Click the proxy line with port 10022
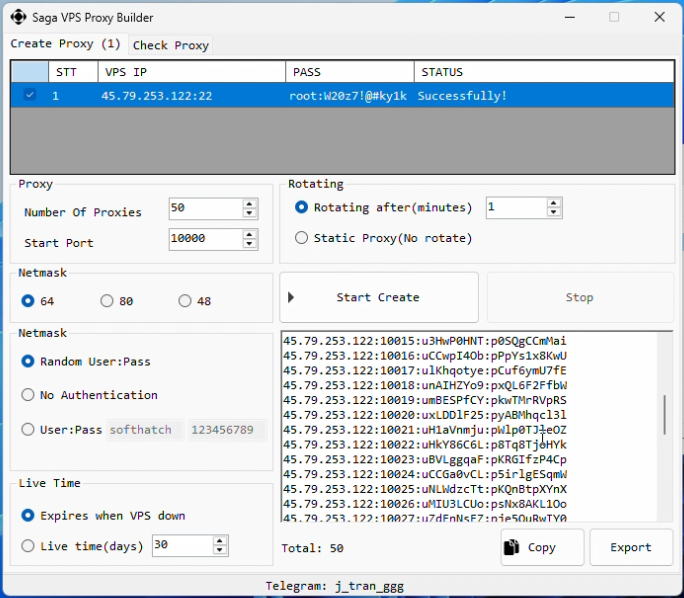684x598 pixels. [x=425, y=445]
